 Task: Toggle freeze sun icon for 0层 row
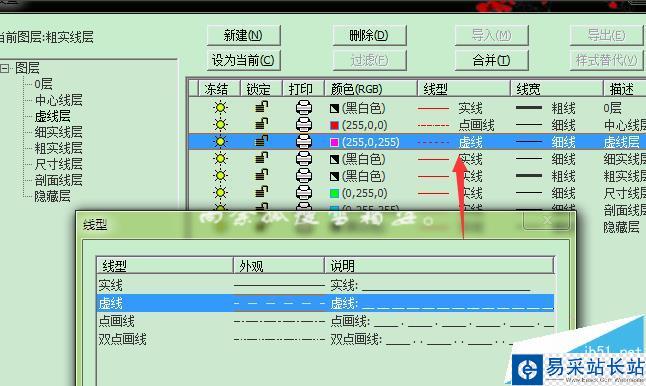click(x=220, y=108)
